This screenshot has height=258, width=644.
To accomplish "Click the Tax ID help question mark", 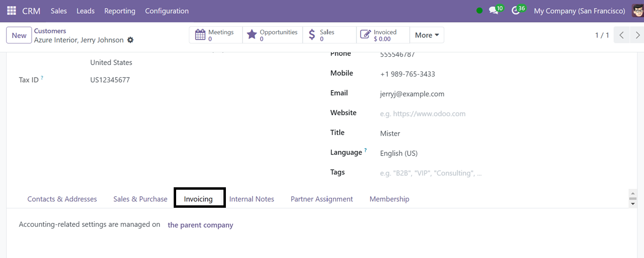I will coord(42,78).
